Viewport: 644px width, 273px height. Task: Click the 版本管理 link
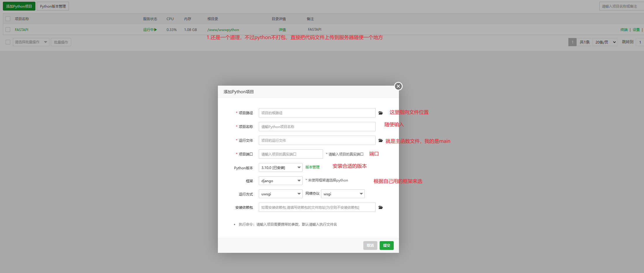312,167
